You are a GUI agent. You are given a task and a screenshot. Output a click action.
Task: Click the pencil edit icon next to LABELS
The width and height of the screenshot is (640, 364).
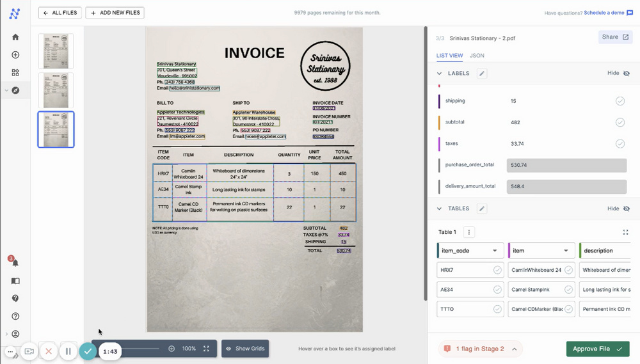(x=482, y=74)
